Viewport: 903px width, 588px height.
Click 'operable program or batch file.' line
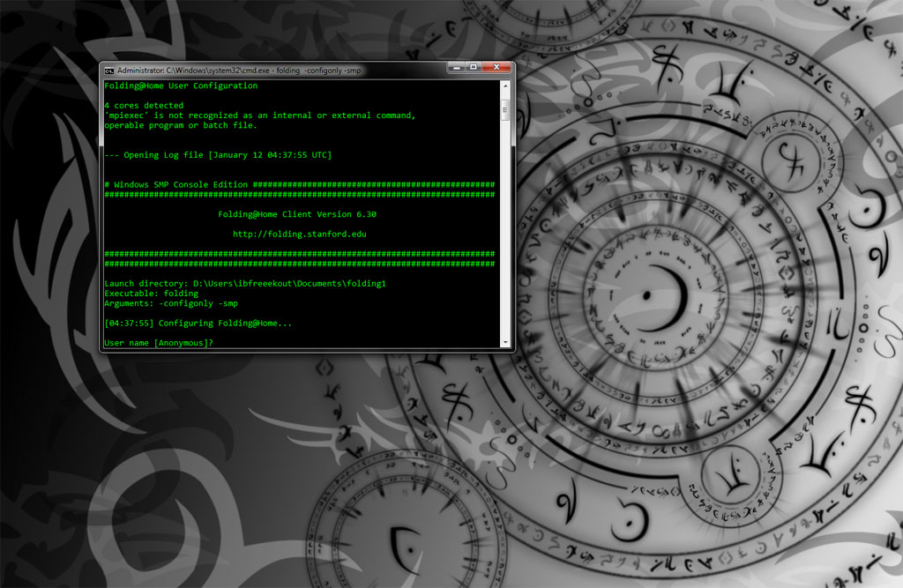181,125
